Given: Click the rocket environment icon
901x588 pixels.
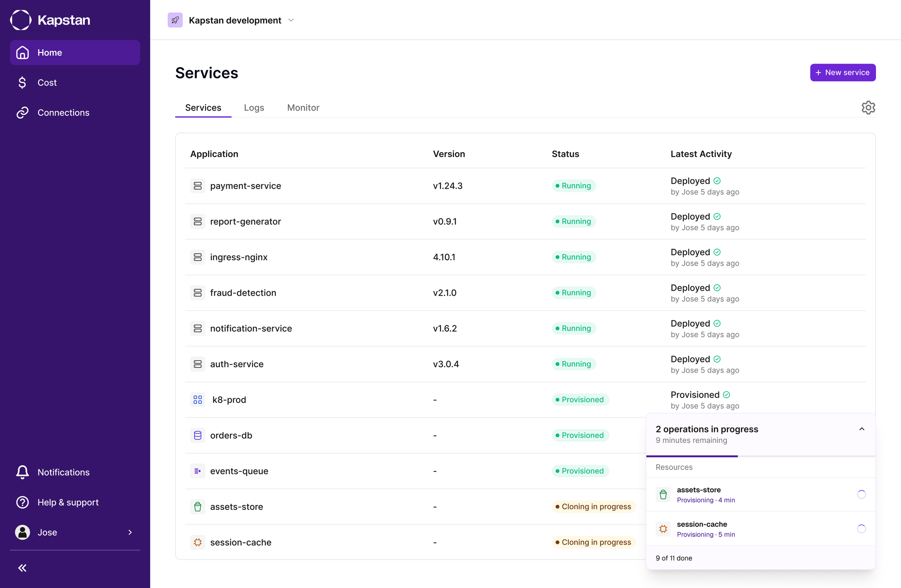Looking at the screenshot, I should coord(175,20).
